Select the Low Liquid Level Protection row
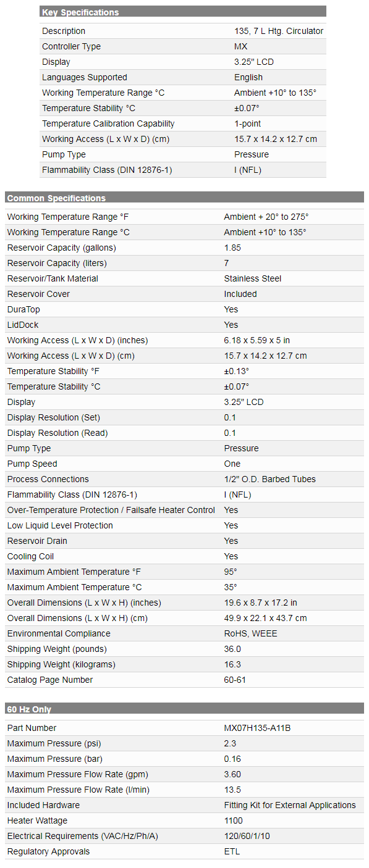 (x=184, y=525)
